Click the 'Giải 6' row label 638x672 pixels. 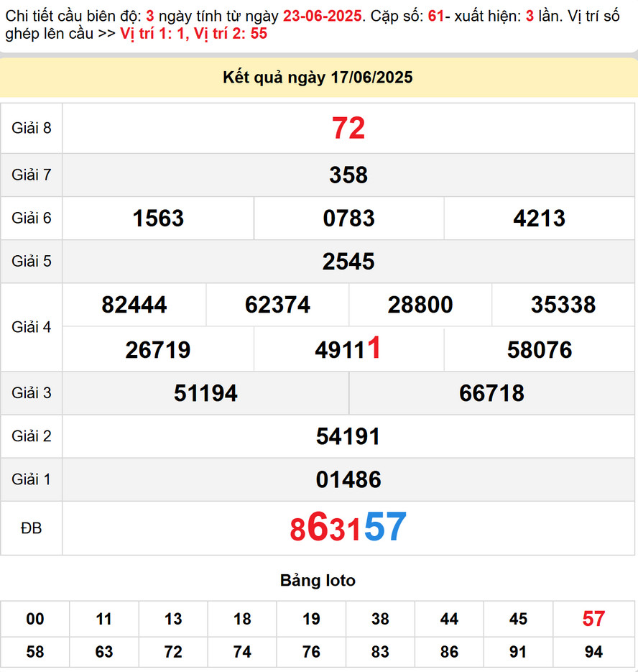32,218
